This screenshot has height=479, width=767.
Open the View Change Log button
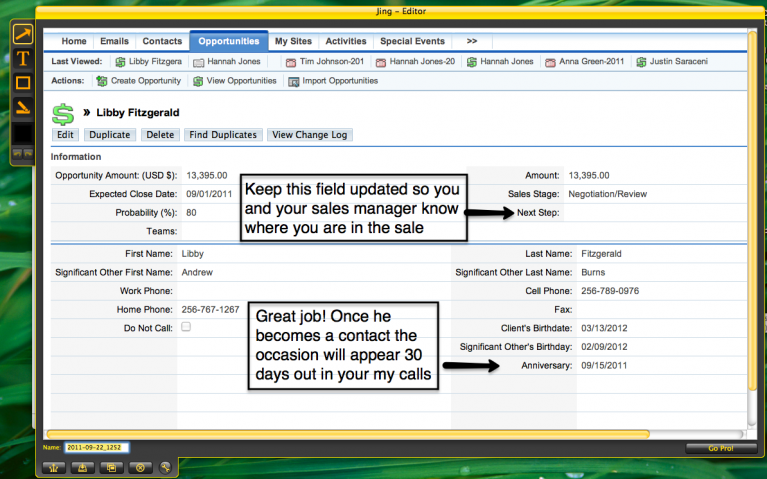310,135
